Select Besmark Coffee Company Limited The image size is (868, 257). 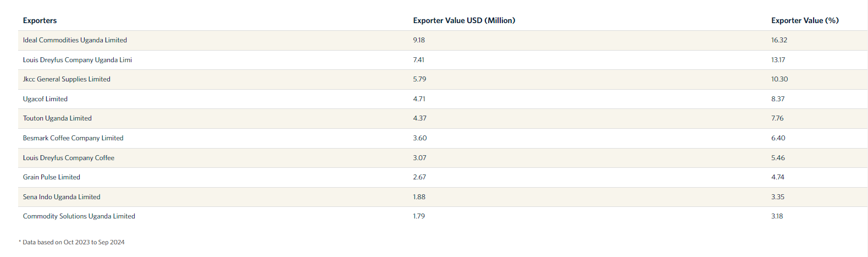73,138
